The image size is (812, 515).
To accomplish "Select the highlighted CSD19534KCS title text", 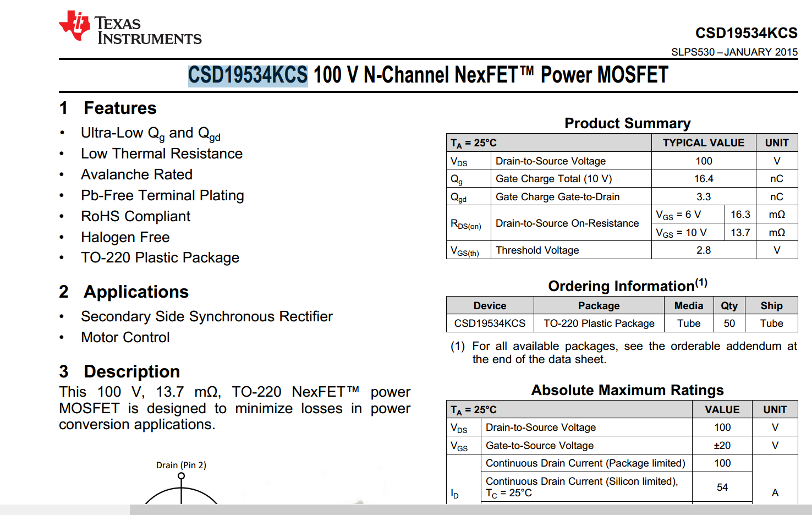I will pyautogui.click(x=247, y=75).
